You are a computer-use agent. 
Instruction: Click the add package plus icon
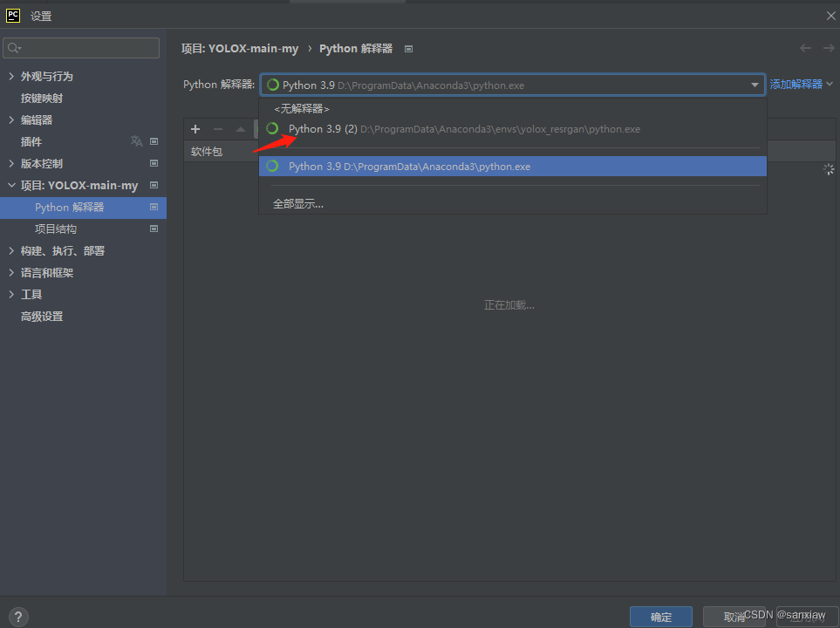pyautogui.click(x=195, y=129)
